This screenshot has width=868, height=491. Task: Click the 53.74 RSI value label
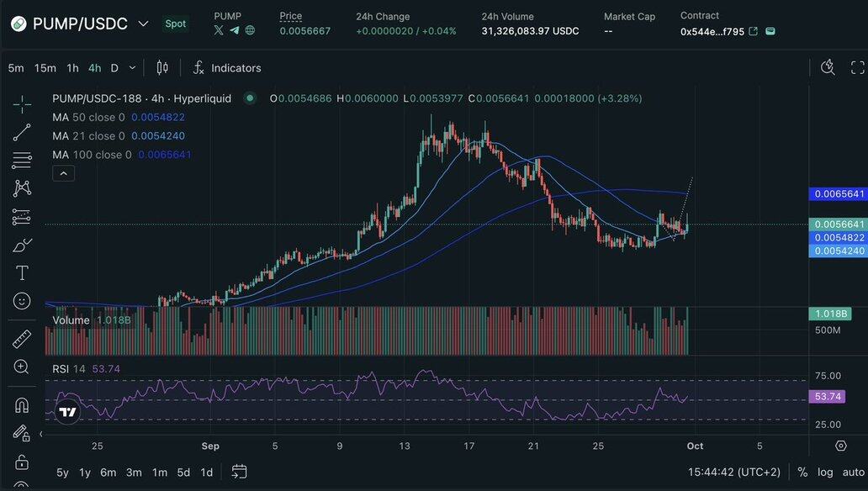pos(827,396)
